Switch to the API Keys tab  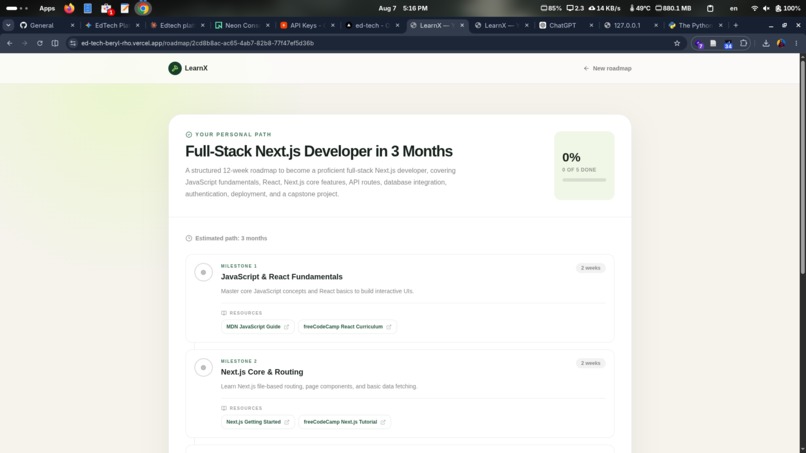[x=305, y=25]
